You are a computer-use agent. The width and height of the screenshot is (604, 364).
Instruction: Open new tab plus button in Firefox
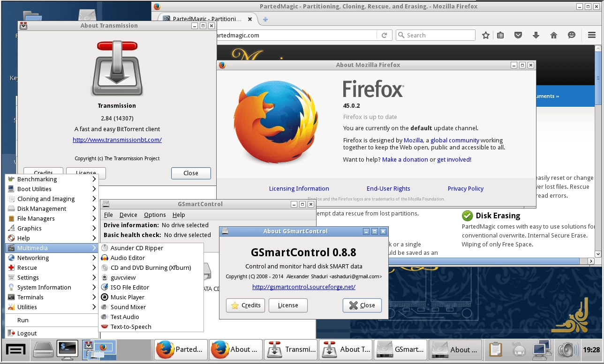point(265,19)
